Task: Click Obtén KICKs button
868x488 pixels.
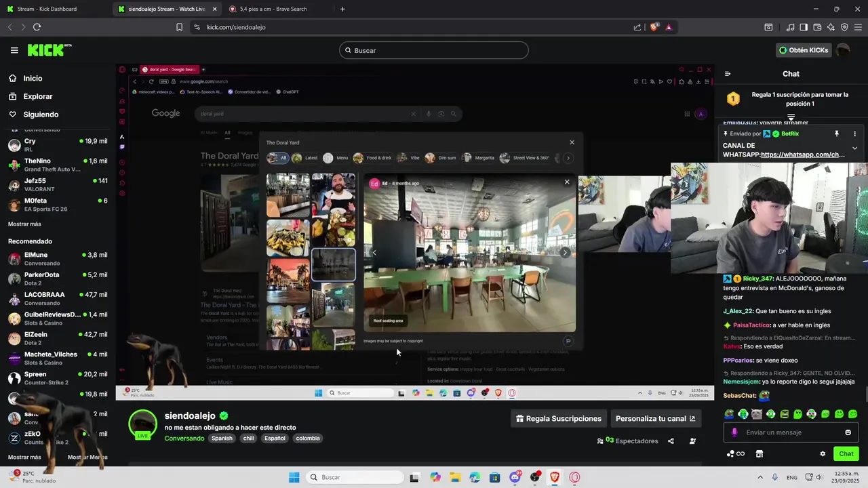Action: 804,50
